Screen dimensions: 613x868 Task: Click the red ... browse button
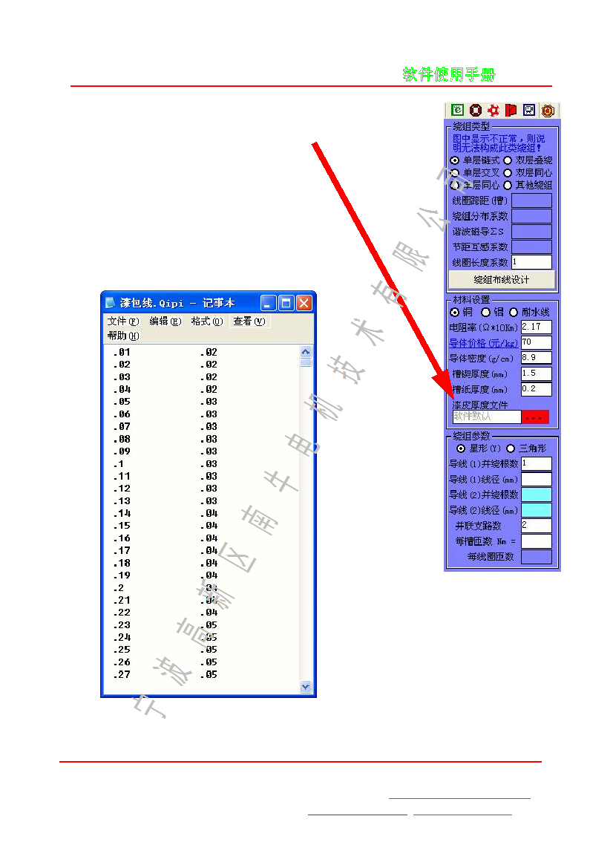(535, 417)
